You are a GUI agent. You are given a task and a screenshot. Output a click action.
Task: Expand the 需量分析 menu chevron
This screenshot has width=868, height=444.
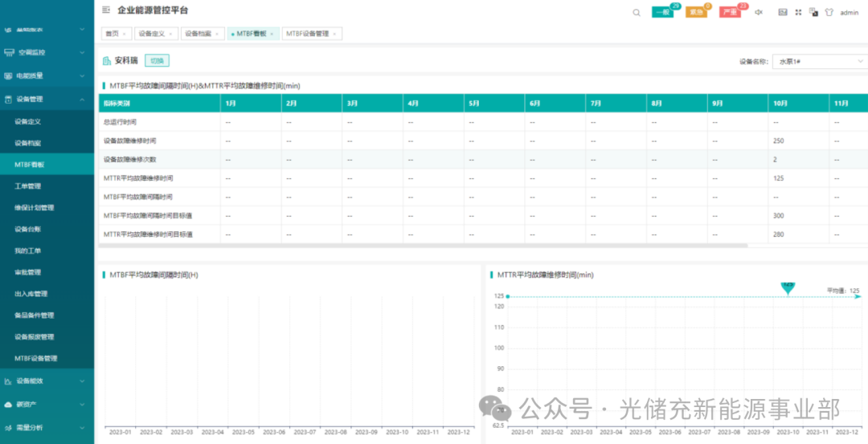click(x=82, y=427)
